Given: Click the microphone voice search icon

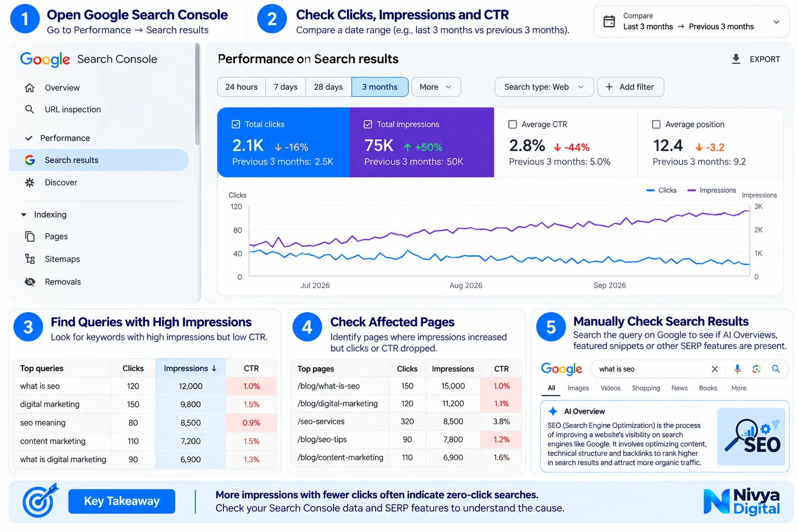Looking at the screenshot, I should click(x=737, y=369).
